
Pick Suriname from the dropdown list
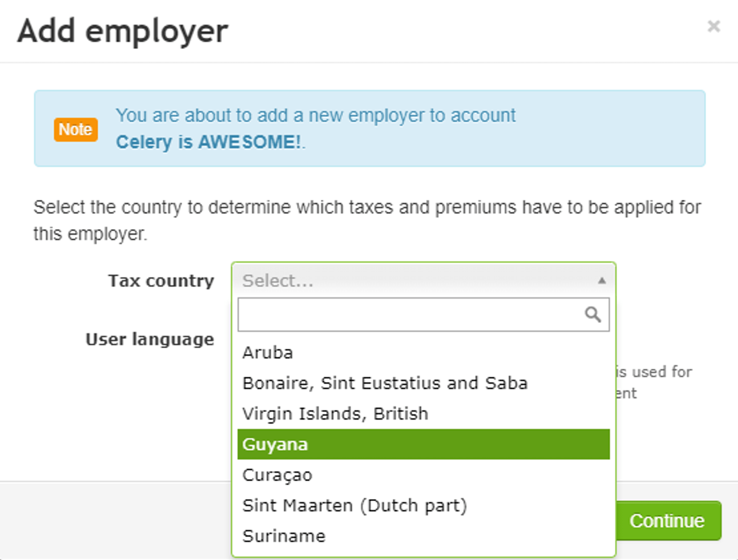(424, 536)
